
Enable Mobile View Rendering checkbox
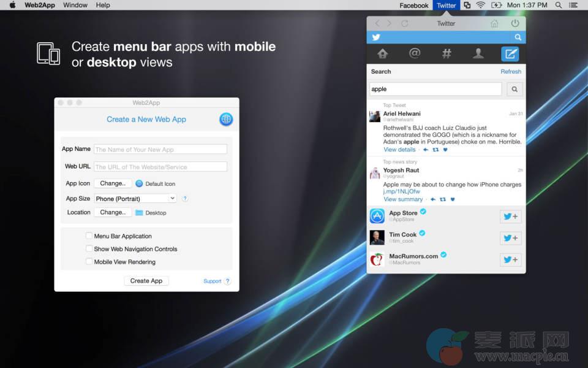(x=89, y=261)
